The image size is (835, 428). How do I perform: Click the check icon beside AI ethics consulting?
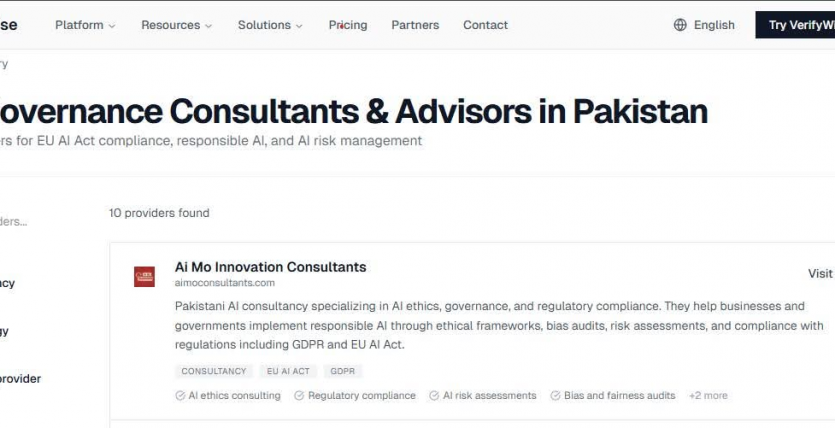(x=180, y=396)
